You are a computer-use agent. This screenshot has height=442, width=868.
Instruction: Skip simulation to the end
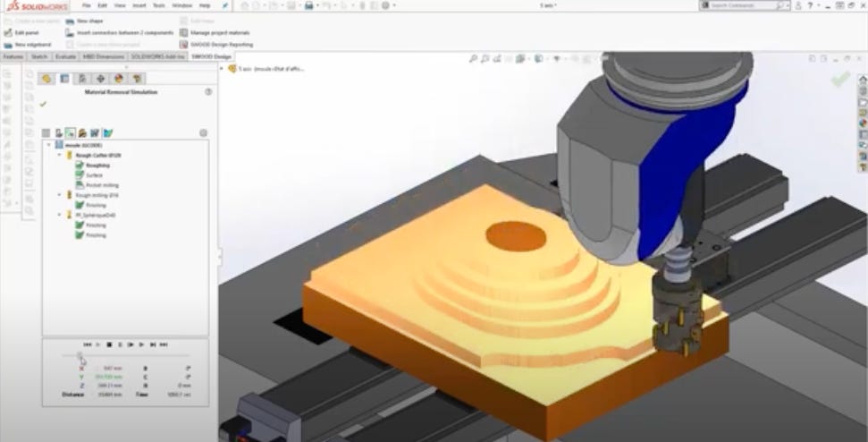(164, 344)
